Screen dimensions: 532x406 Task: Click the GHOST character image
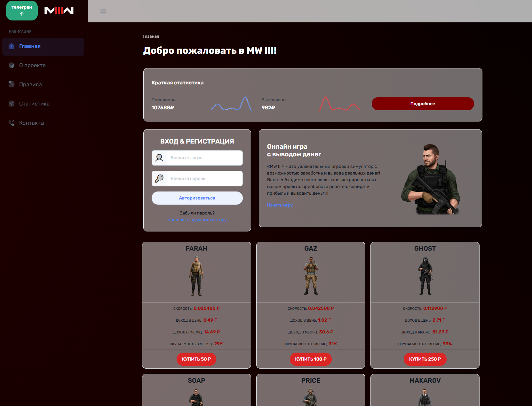point(425,276)
